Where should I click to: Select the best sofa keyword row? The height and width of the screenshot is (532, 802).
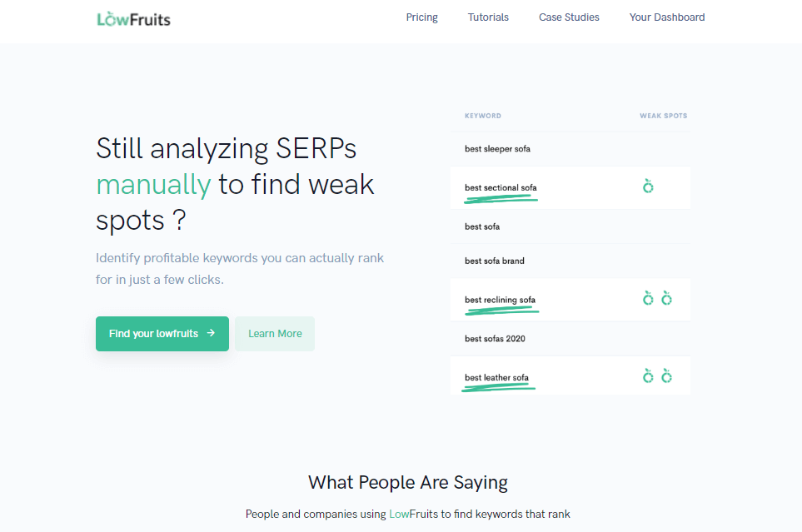[570, 226]
